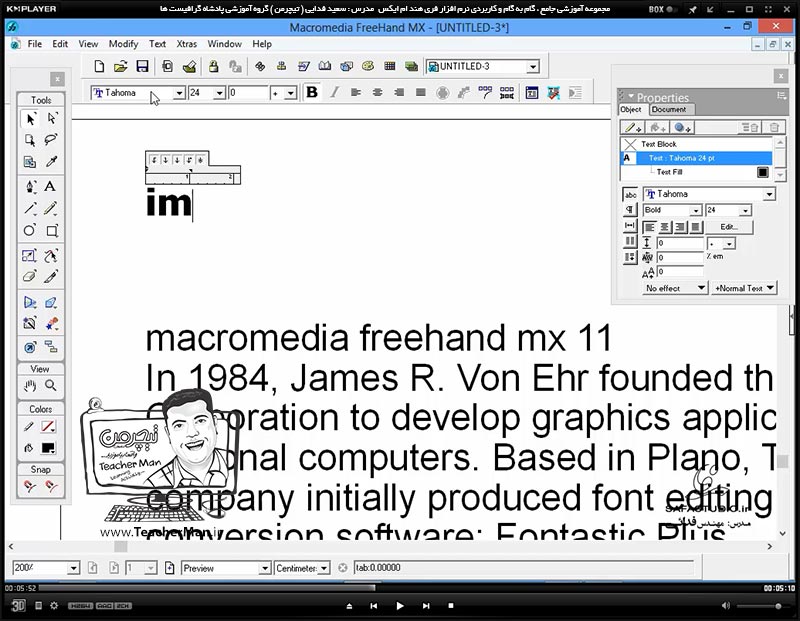Click the play button in KMPlayer
The height and width of the screenshot is (621, 800).
(x=400, y=606)
